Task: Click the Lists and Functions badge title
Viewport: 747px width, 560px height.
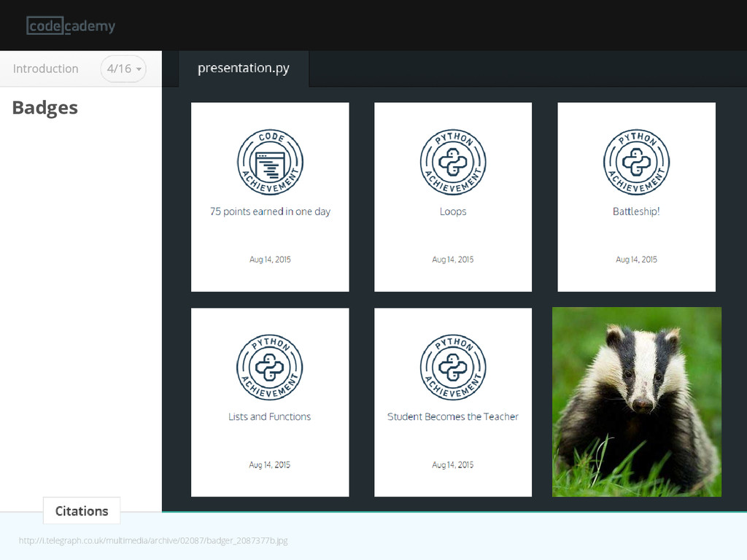Action: pos(270,416)
